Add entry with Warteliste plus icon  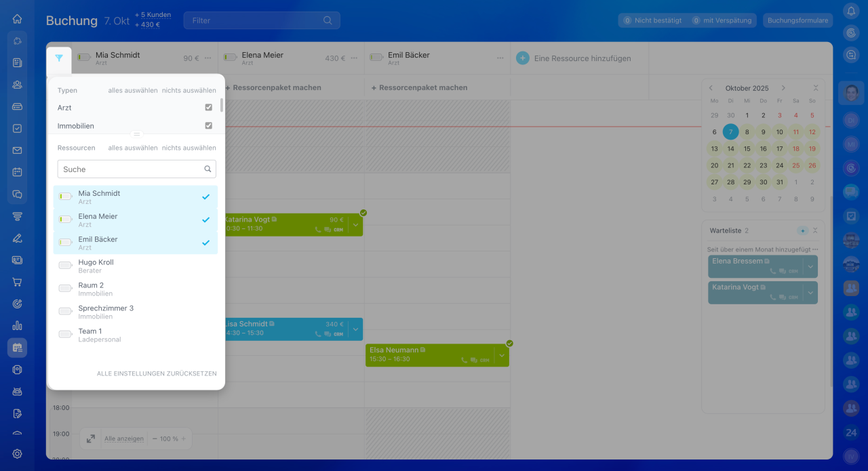coord(802,230)
